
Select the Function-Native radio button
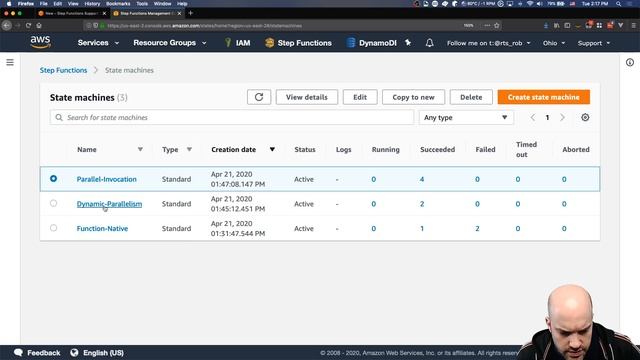coord(53,228)
